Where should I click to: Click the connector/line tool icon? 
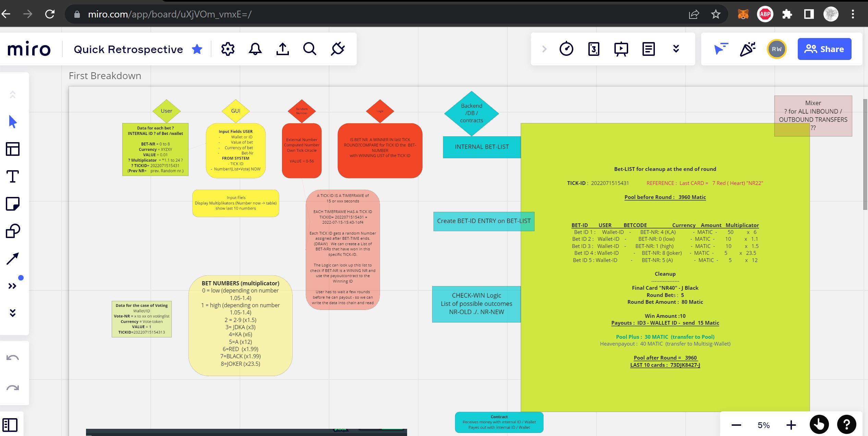[13, 258]
